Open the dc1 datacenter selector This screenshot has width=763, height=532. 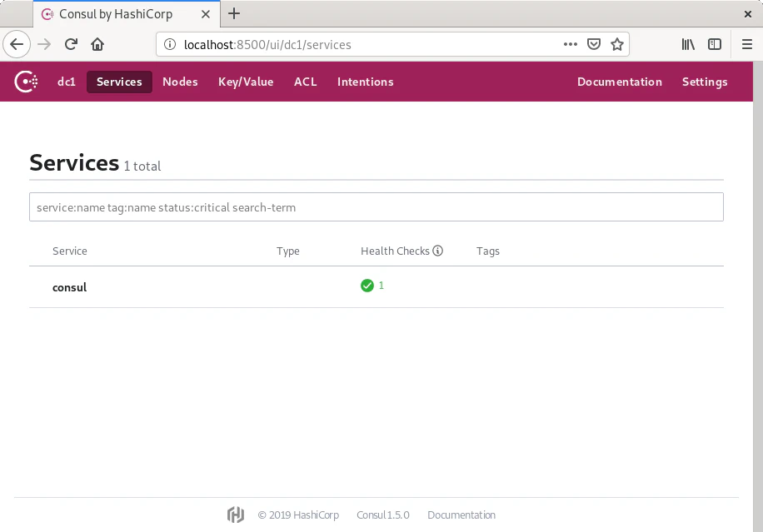coord(67,82)
